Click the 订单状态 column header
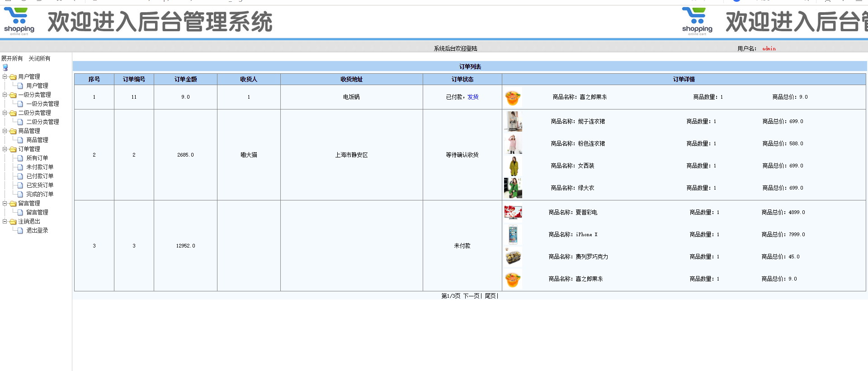Viewport: 868px width, 371px height. [462, 79]
